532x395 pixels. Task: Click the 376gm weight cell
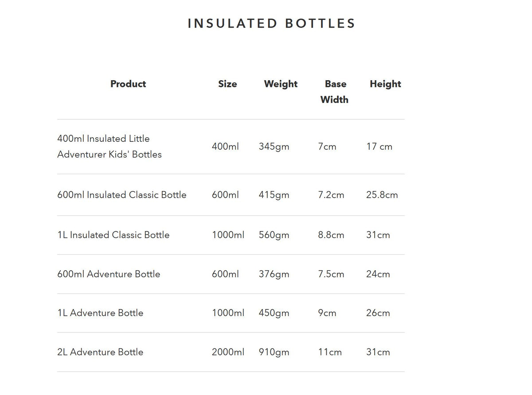pos(274,274)
